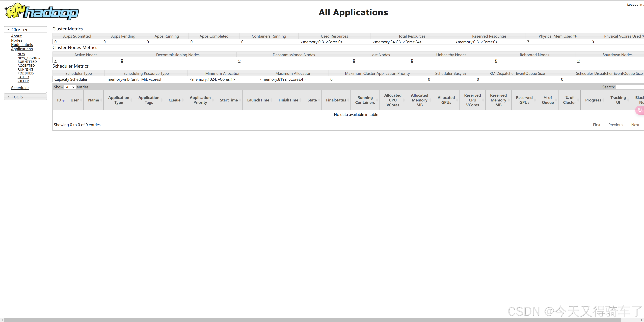644x322 pixels.
Task: Go to Node Labels page
Action: 22,44
